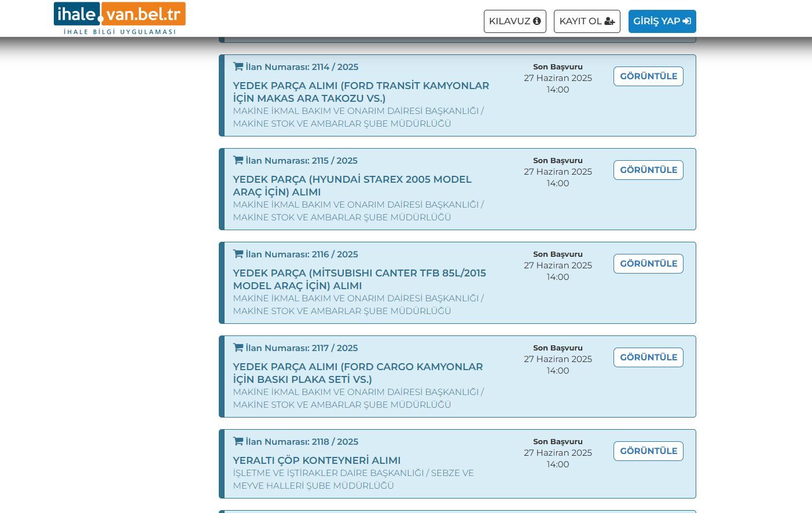Image resolution: width=812 pixels, height=513 pixels.
Task: Open Ford Transit yedek parça title
Action: (x=361, y=92)
